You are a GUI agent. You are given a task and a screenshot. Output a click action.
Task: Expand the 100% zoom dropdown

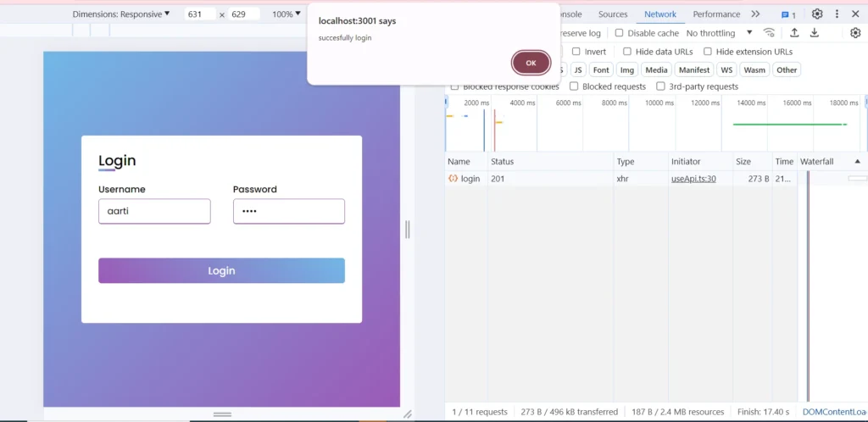[x=287, y=14]
